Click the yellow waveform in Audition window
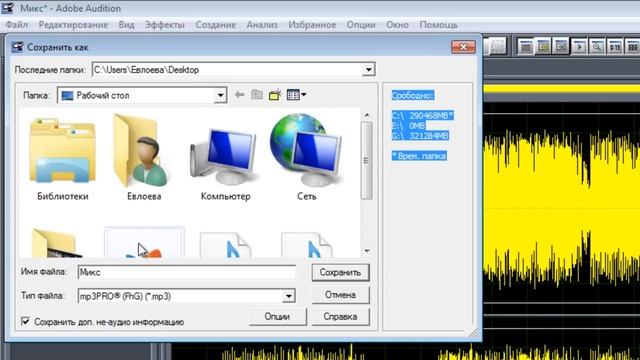 [x=561, y=208]
